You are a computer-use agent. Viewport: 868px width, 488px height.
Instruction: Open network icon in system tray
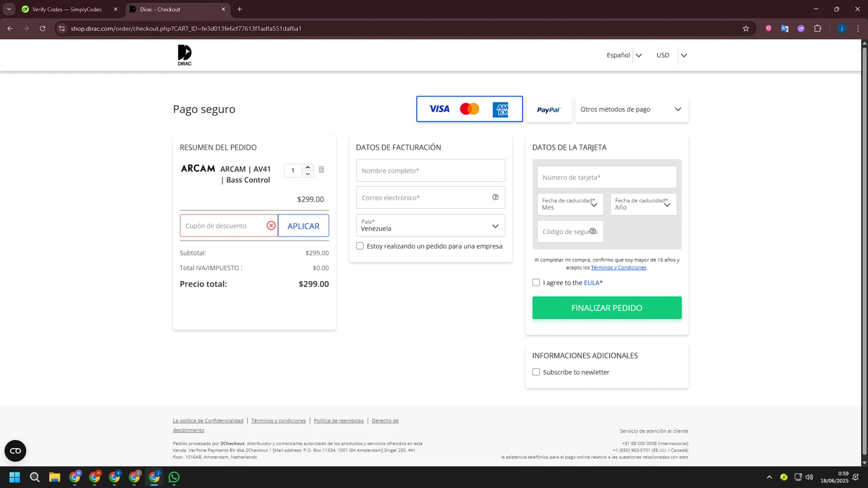[x=798, y=477]
